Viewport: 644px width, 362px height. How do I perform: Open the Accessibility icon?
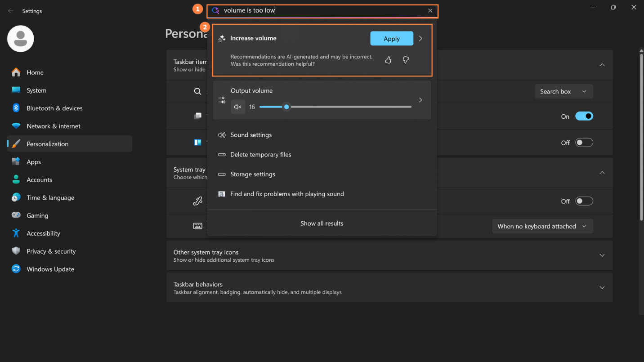coord(16,233)
